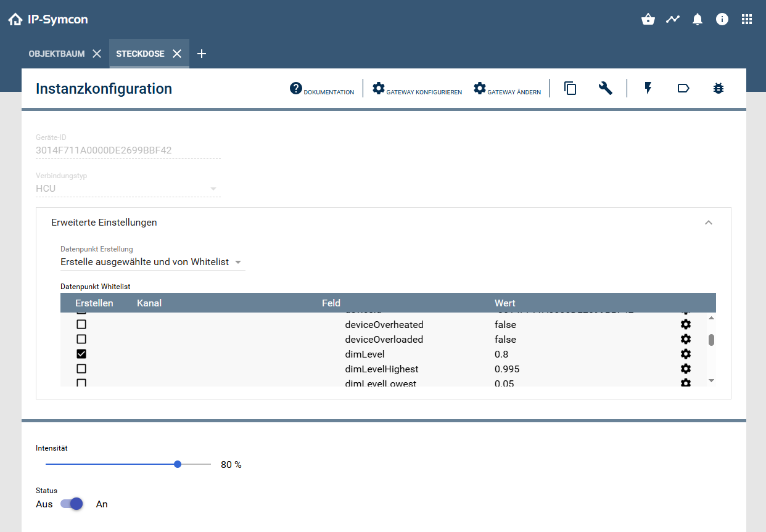
Task: Open the tag/label icon
Action: tap(683, 88)
